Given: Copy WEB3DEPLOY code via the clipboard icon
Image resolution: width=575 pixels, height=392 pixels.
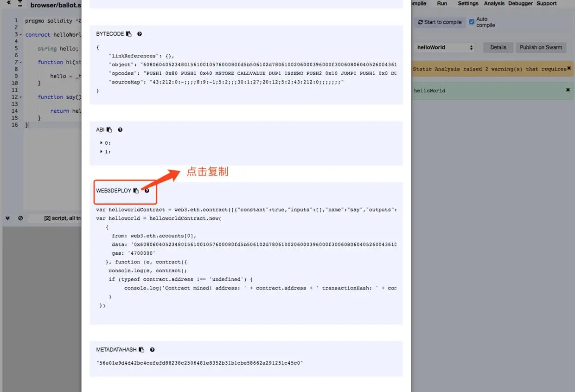Looking at the screenshot, I should click(x=135, y=190).
